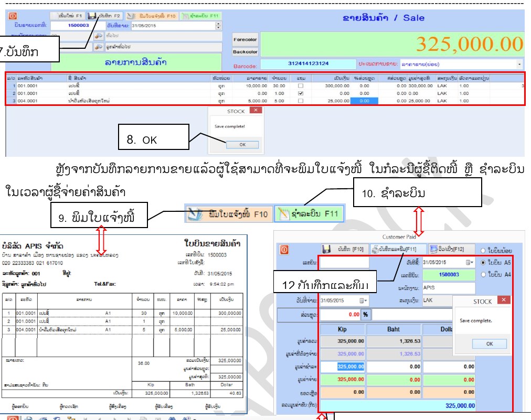Select the highlighted 0.00 discount cell in row 3
This screenshot has width=531, height=420.
[x=364, y=101]
